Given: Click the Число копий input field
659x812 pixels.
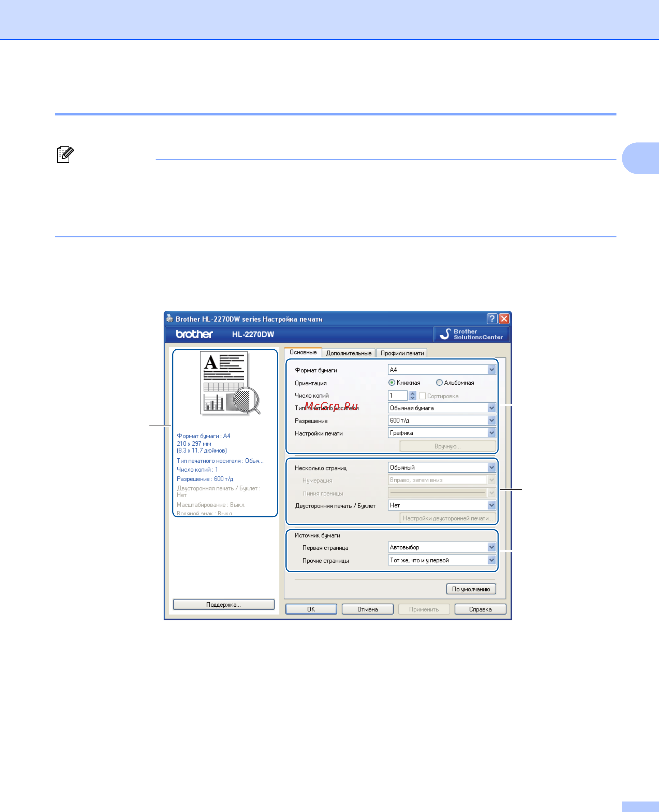Looking at the screenshot, I should (398, 396).
